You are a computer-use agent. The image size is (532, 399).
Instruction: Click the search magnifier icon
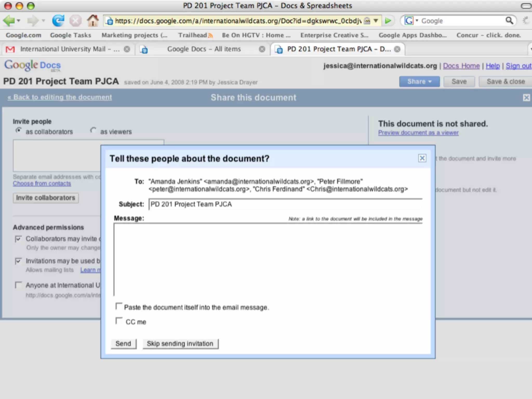pyautogui.click(x=509, y=21)
